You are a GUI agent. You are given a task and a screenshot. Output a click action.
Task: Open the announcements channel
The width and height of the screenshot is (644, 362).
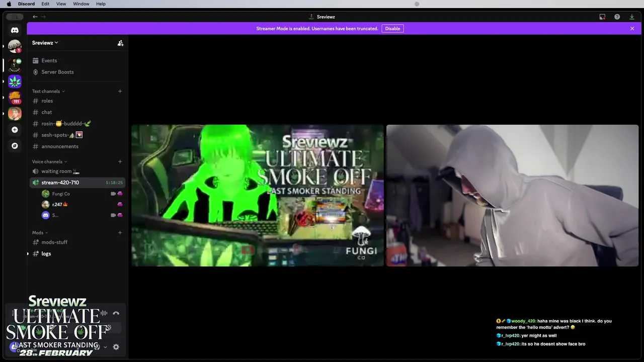(77, 146)
